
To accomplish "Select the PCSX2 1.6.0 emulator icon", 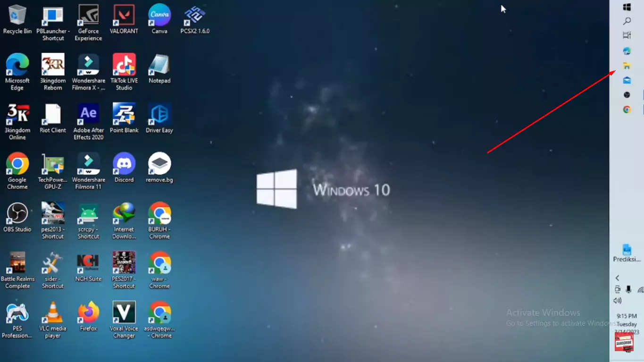I will coord(195,20).
